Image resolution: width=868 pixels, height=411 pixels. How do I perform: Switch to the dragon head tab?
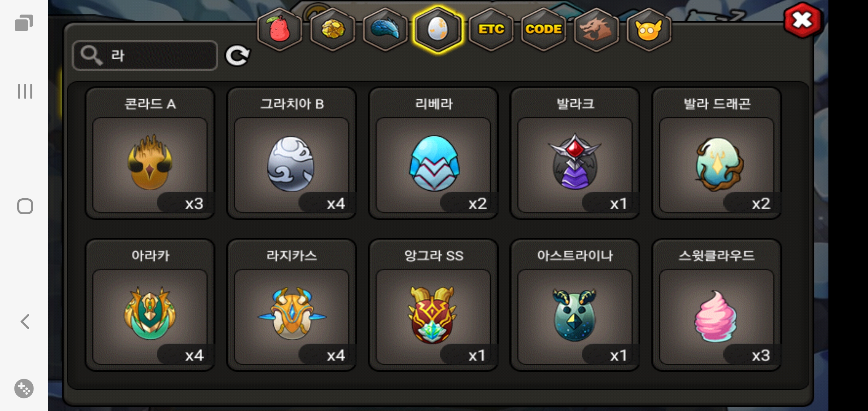(x=596, y=29)
